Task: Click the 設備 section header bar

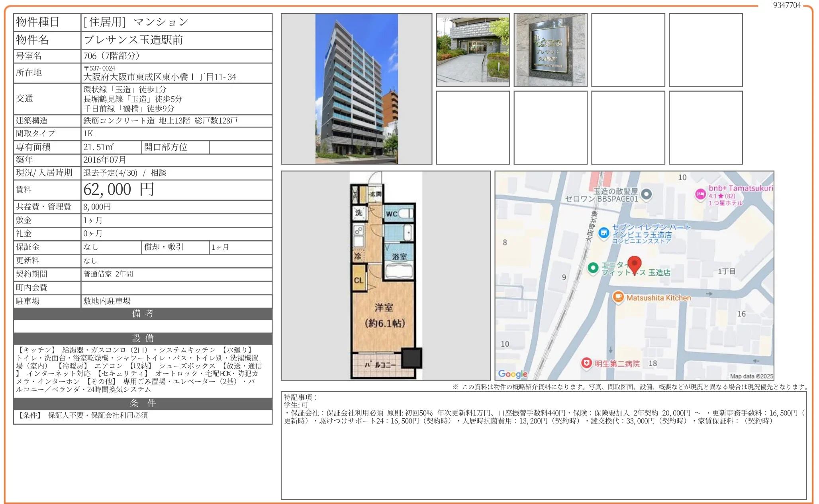Action: [143, 338]
